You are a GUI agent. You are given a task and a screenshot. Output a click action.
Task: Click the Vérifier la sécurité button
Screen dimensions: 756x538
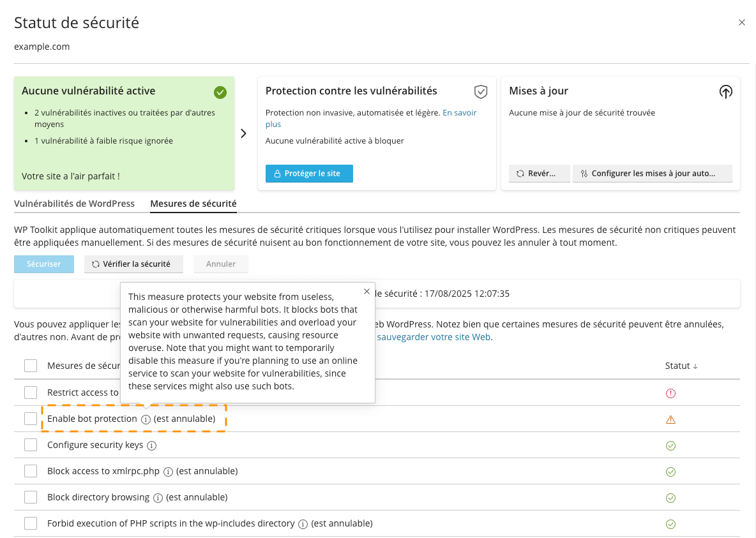[x=133, y=264]
